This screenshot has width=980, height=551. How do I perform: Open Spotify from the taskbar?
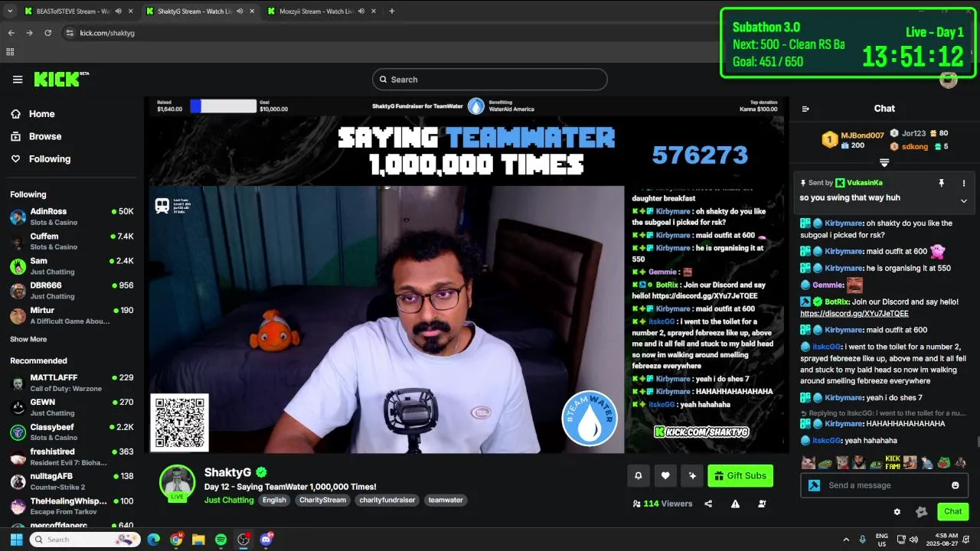click(221, 540)
